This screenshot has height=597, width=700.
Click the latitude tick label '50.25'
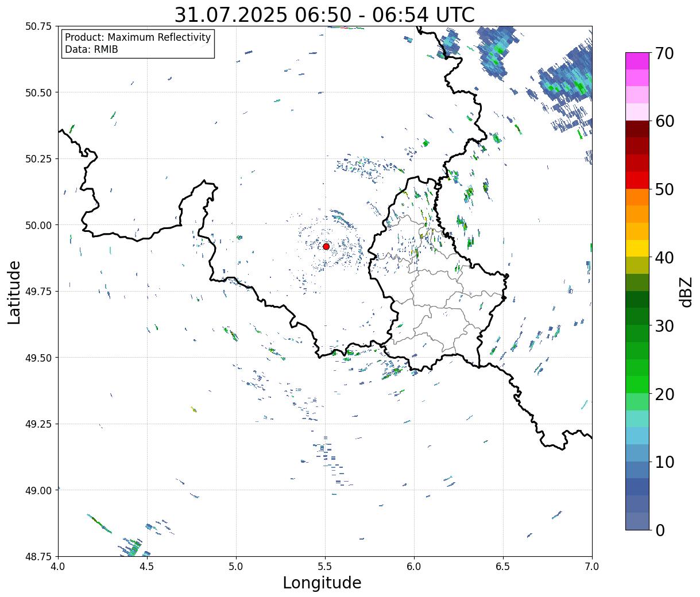tap(38, 159)
